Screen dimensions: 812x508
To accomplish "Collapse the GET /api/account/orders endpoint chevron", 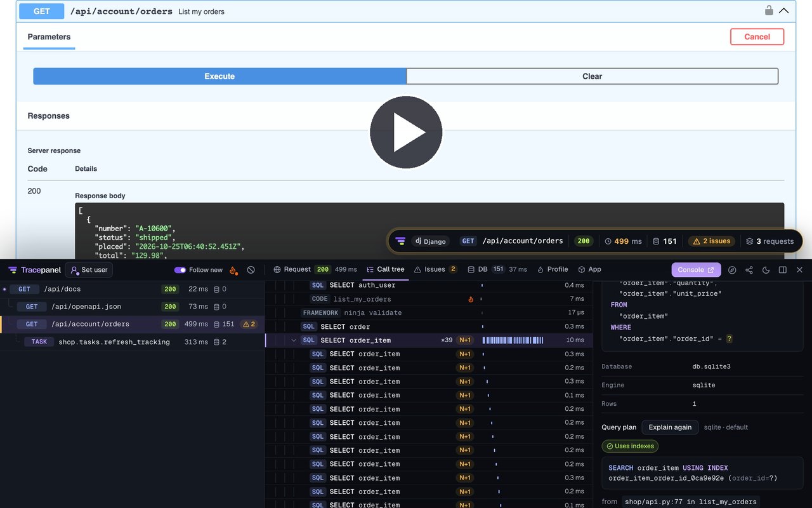I will click(784, 11).
